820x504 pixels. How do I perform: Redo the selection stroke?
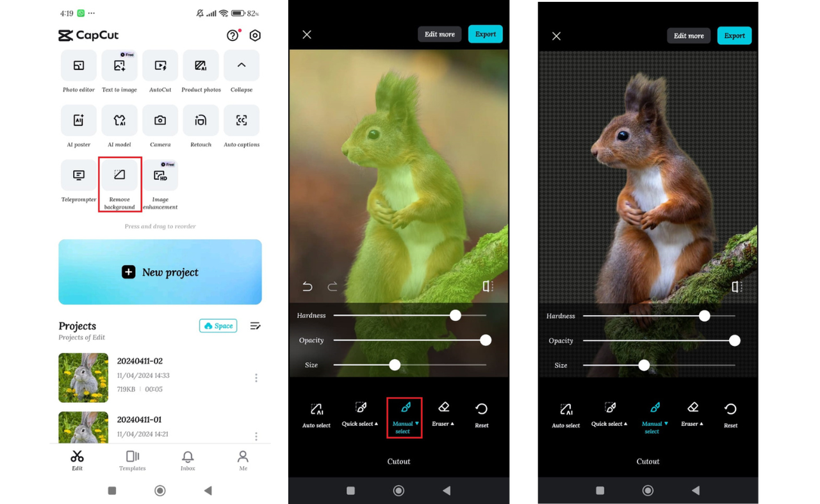(332, 286)
